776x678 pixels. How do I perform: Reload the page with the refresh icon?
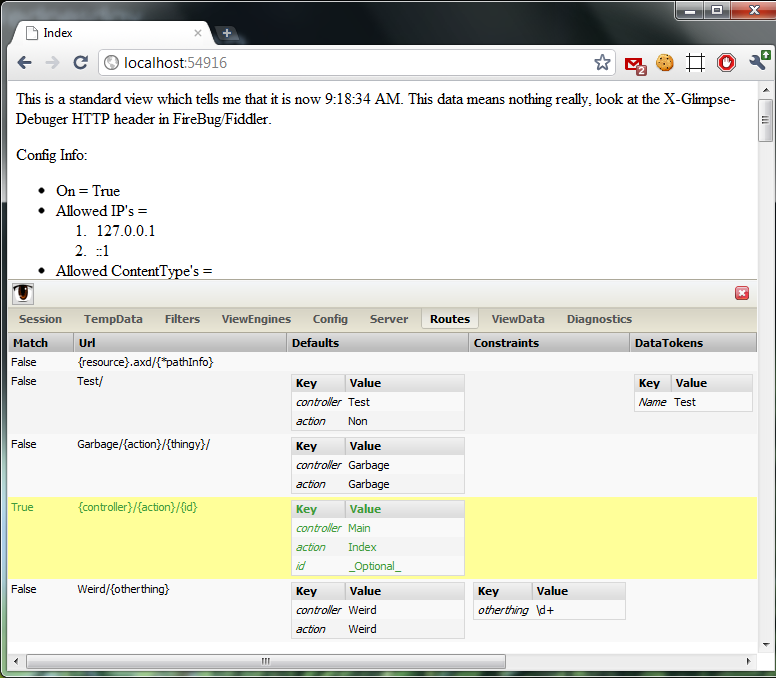tap(81, 63)
